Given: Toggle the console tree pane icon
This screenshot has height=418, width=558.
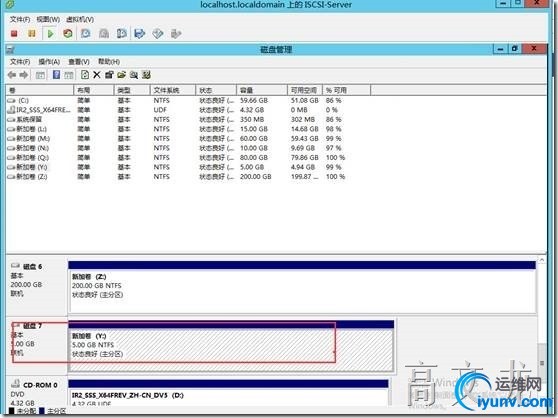Looking at the screenshot, I should (40, 75).
